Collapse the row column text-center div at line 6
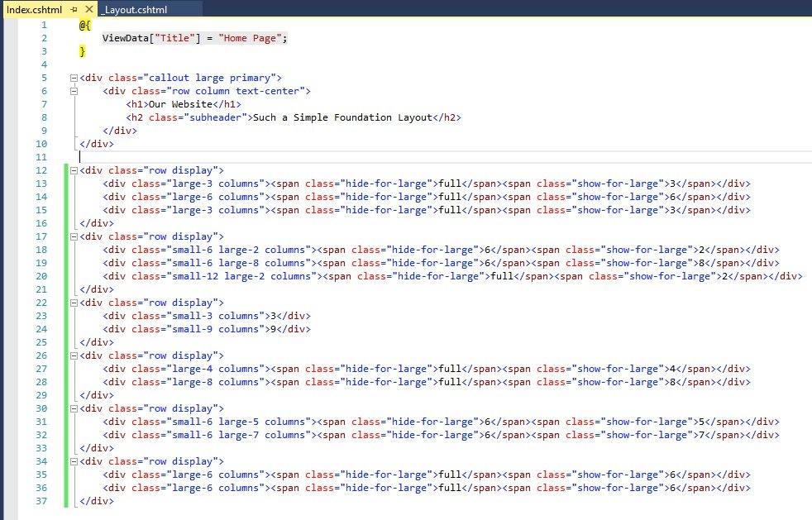The width and height of the screenshot is (812, 520). point(74,91)
